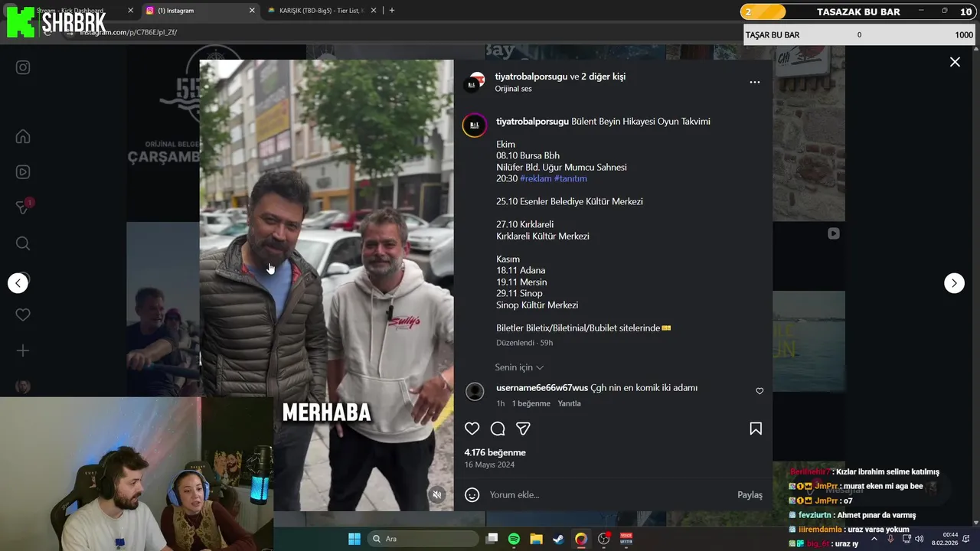The width and height of the screenshot is (980, 551).
Task: Click the Instagram logo in sidebar
Action: tap(23, 67)
